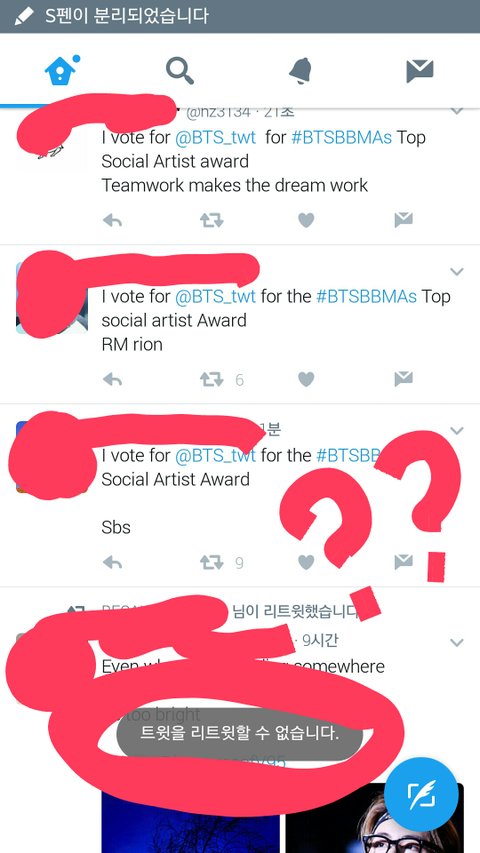Retweet the 'RM rion' tweet with 6 retweets
The height and width of the screenshot is (853, 480).
click(x=210, y=379)
